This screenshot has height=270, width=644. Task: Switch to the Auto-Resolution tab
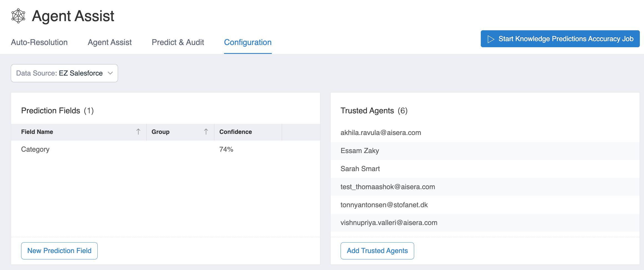tap(39, 42)
